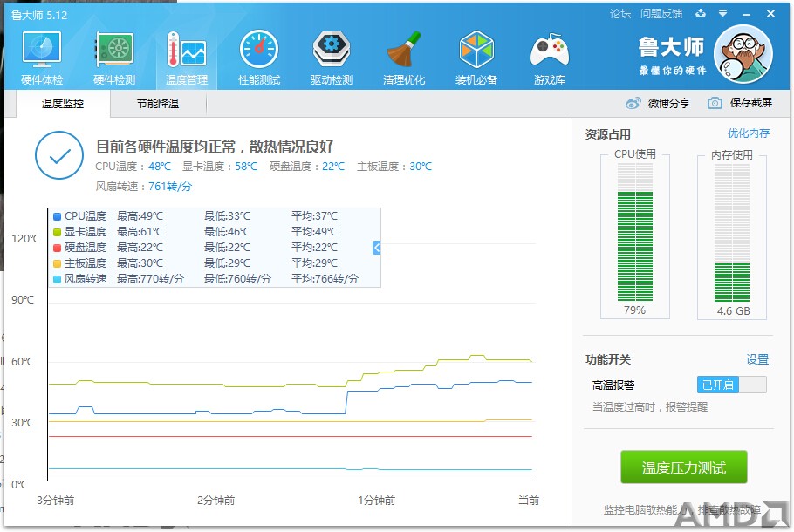
Task: Open 硬件体检 hardware checkup icon
Action: (x=42, y=49)
